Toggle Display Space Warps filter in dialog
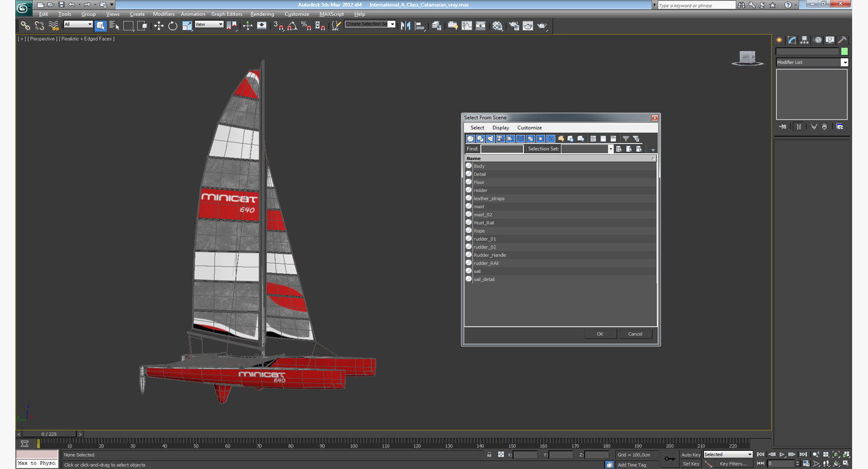 click(520, 139)
